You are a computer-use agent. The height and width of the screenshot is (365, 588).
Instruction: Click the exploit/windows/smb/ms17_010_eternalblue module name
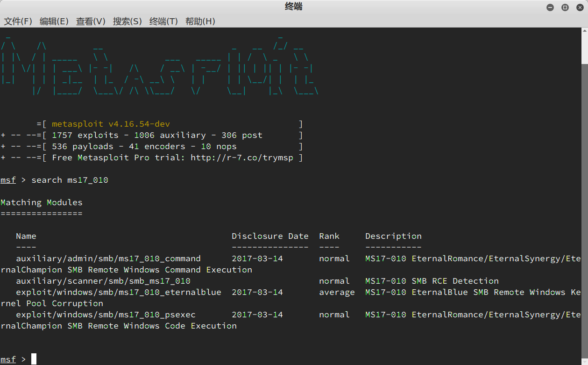click(x=119, y=292)
